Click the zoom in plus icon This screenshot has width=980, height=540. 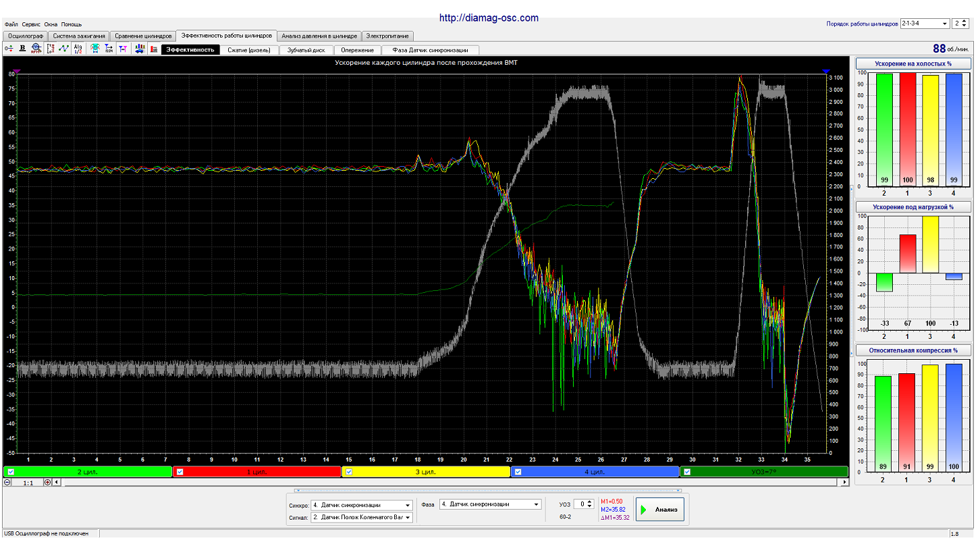(47, 483)
